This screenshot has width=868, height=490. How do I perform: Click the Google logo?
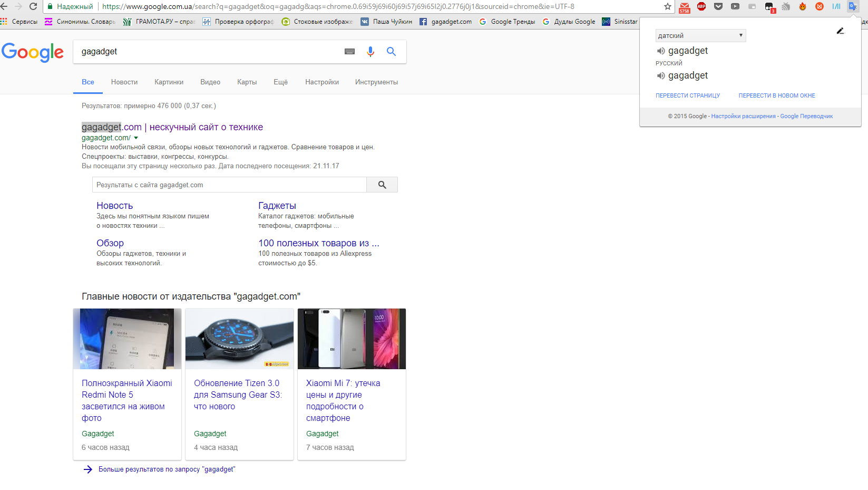pos(33,52)
